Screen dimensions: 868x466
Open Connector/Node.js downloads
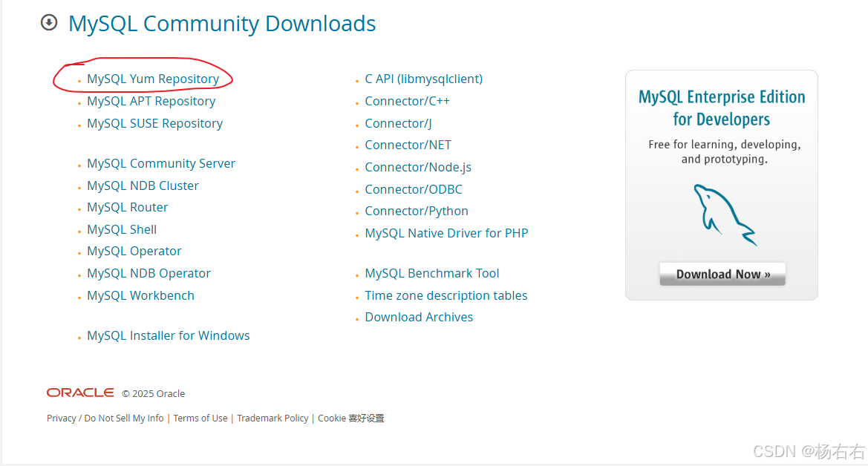pyautogui.click(x=418, y=167)
